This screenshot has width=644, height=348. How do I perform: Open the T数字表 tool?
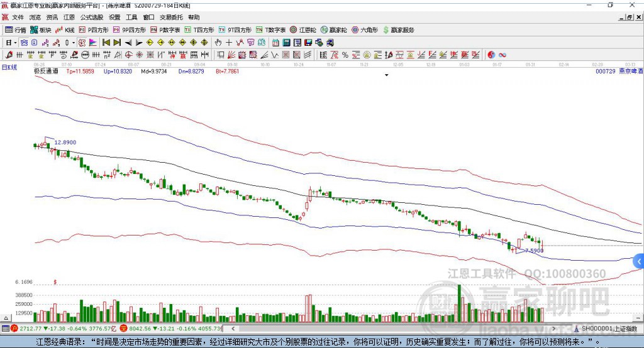point(270,30)
